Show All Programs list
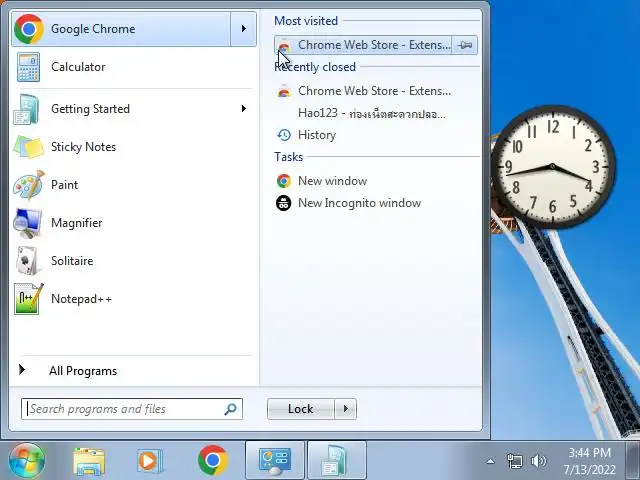This screenshot has width=640, height=480. (x=133, y=371)
